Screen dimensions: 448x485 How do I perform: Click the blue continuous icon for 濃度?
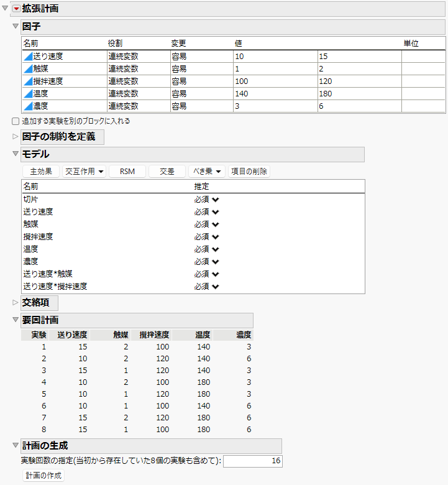tap(28, 106)
